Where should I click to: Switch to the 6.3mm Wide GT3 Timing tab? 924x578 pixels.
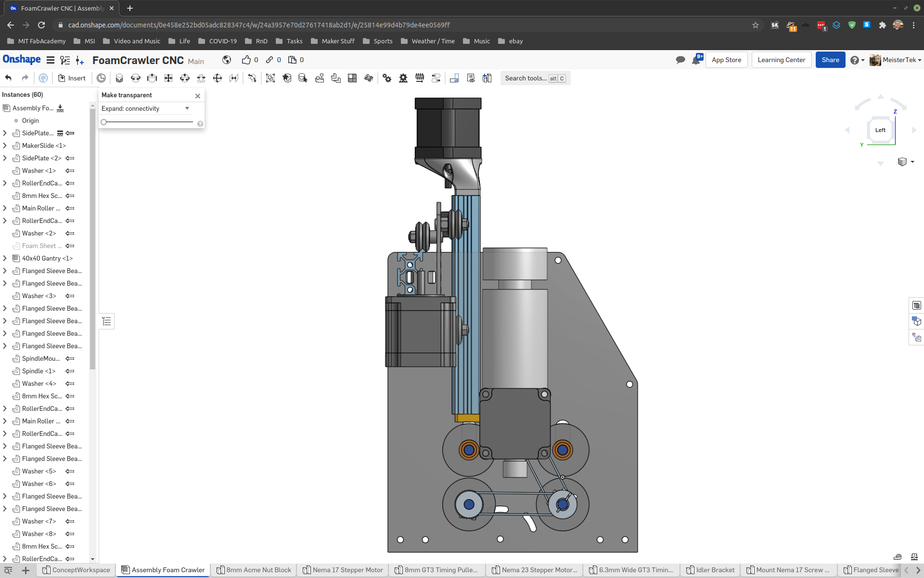tap(631, 570)
